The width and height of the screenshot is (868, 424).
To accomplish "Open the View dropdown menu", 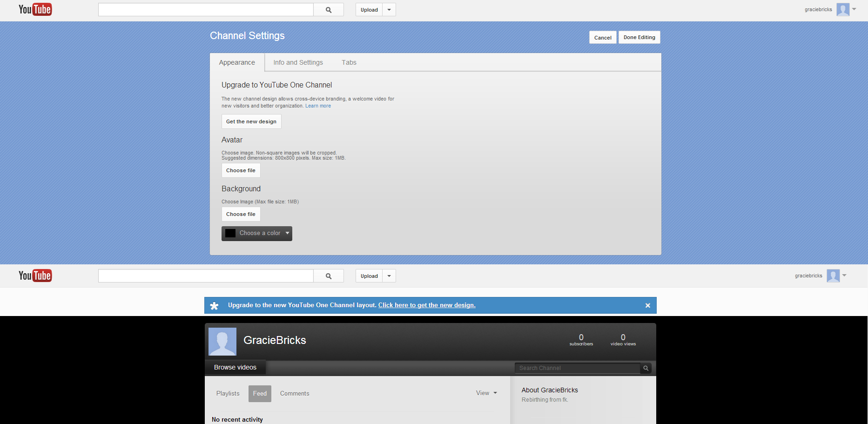I will coord(486,393).
